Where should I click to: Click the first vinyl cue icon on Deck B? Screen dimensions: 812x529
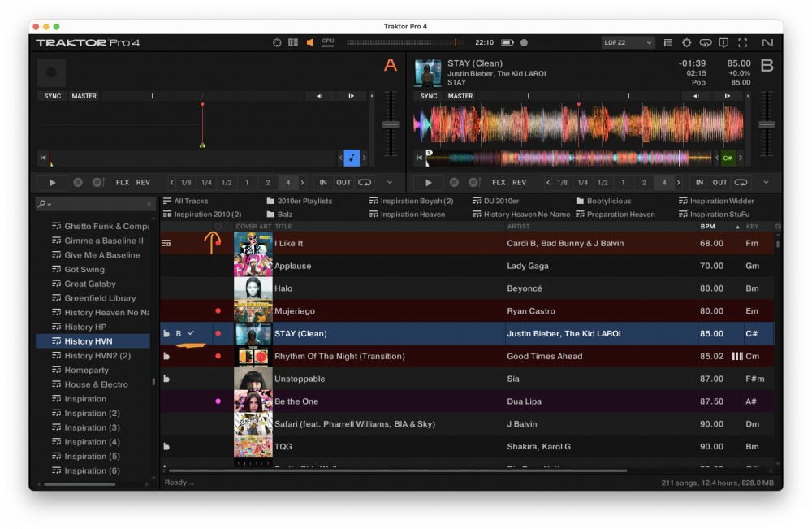[454, 182]
